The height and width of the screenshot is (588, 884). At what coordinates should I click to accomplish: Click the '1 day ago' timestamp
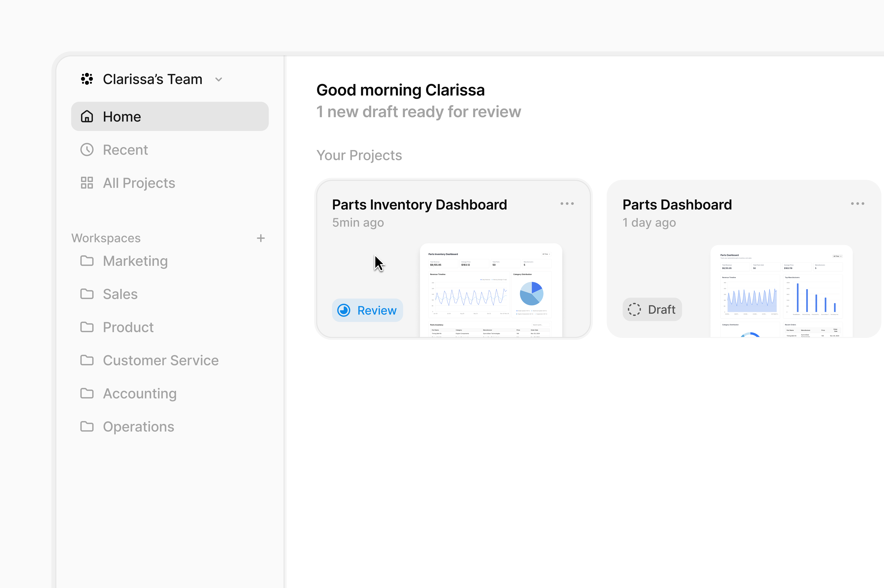pos(649,223)
